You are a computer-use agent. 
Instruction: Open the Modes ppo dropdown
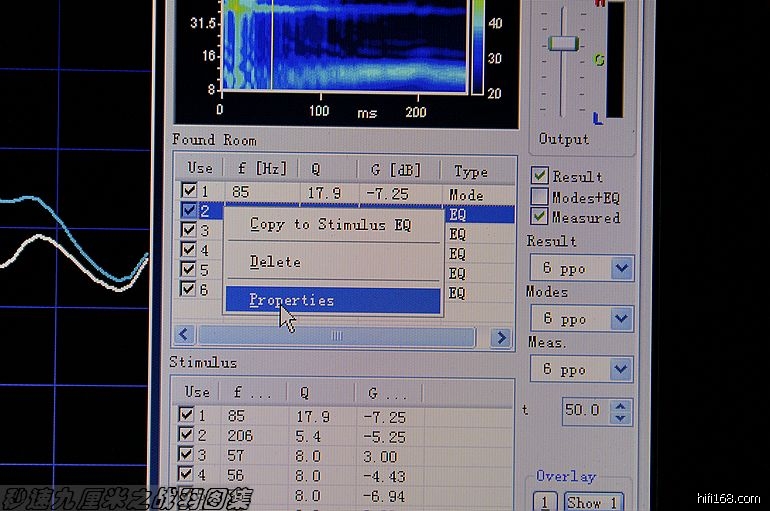pos(621,318)
